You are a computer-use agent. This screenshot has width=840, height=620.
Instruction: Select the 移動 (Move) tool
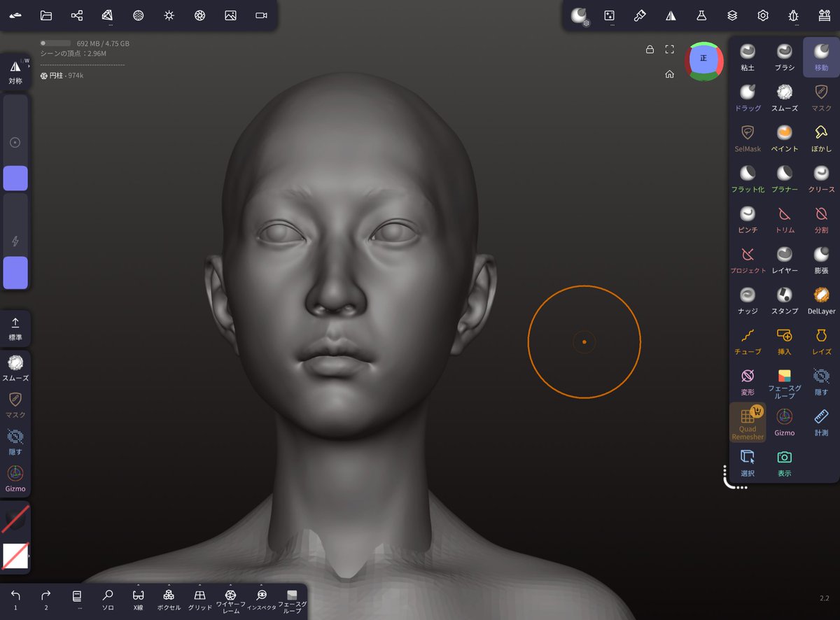821,57
